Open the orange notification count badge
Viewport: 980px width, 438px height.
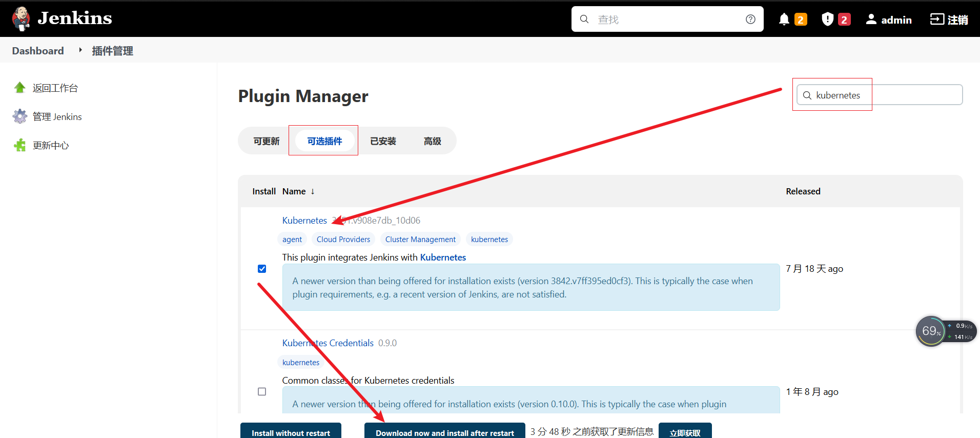point(801,19)
